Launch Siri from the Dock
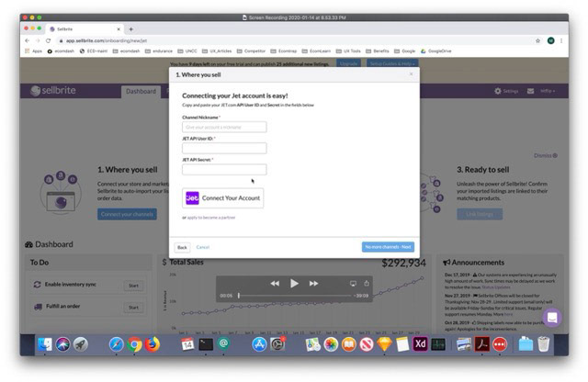This screenshot has width=588, height=382. click(x=62, y=344)
